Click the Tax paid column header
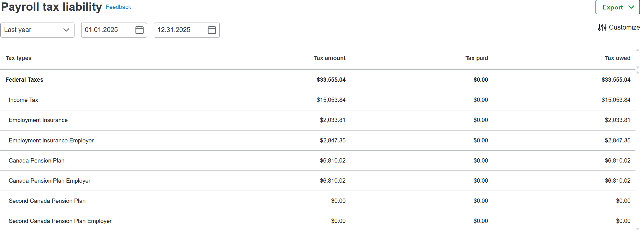644x240 pixels. pyautogui.click(x=476, y=58)
